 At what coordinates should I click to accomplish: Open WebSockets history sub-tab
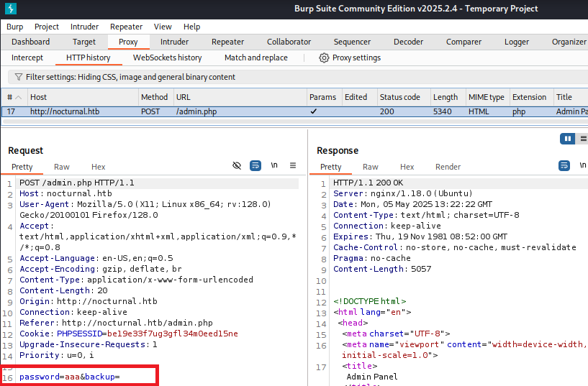pyautogui.click(x=167, y=58)
